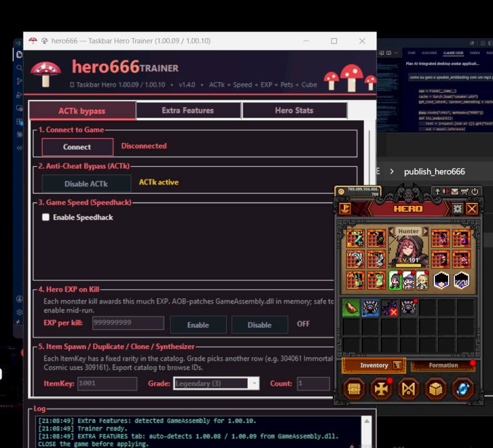
Task: Close the HERO panel with orange X
Action: (x=472, y=209)
